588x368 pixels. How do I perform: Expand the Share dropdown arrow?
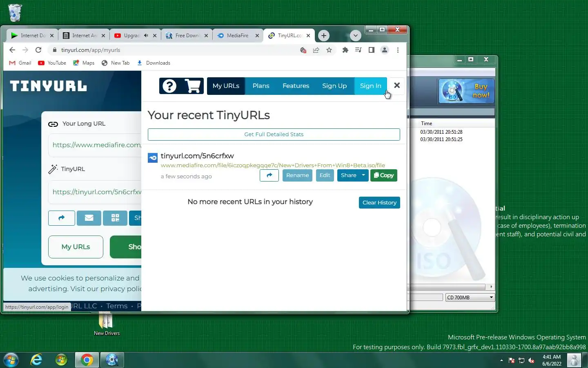pyautogui.click(x=363, y=175)
